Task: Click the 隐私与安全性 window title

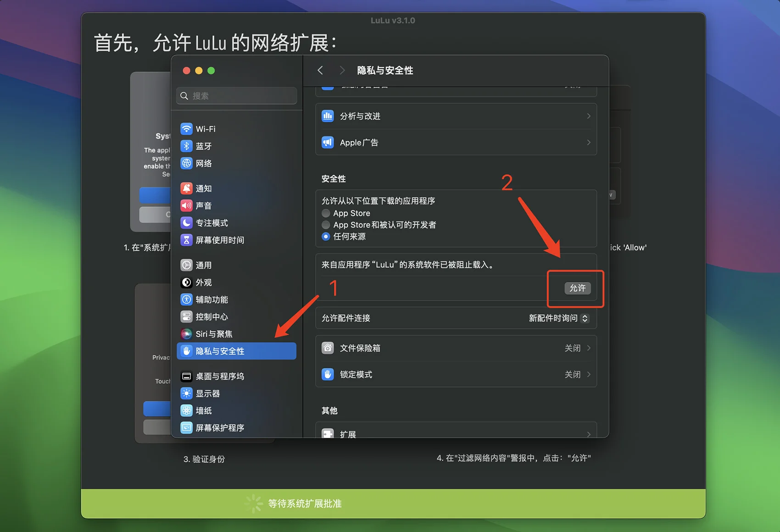Action: (385, 70)
